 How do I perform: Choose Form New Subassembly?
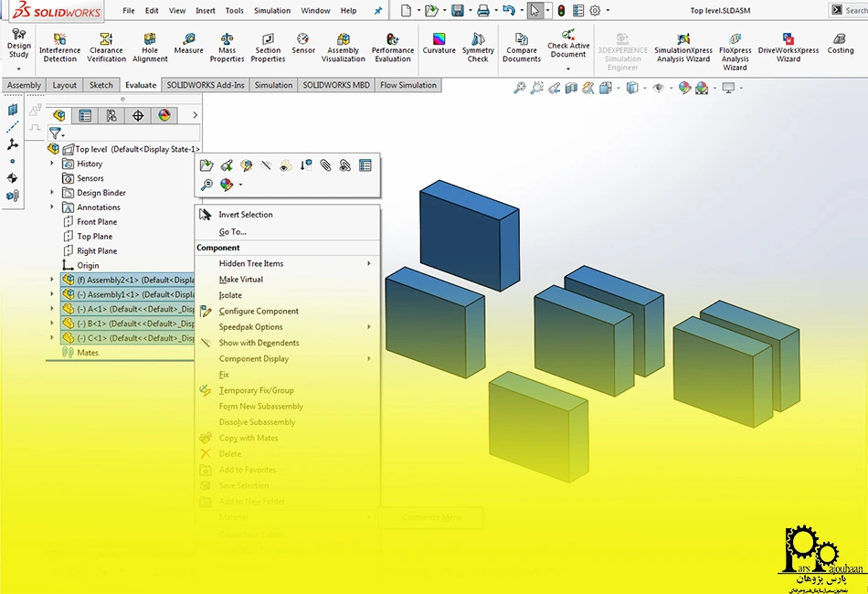[260, 407]
